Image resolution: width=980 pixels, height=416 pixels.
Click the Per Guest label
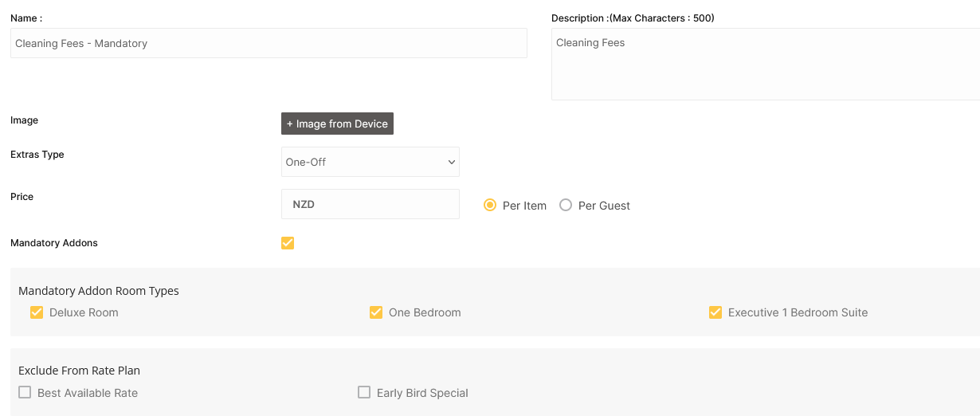[604, 206]
